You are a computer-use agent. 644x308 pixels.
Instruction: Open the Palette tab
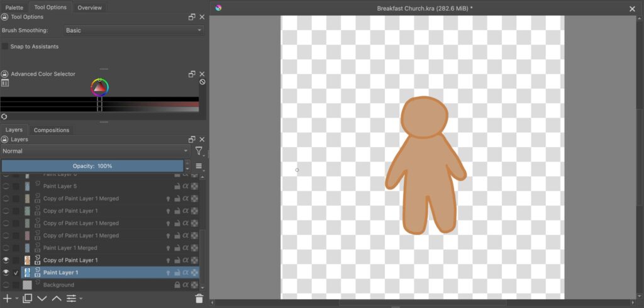point(14,8)
